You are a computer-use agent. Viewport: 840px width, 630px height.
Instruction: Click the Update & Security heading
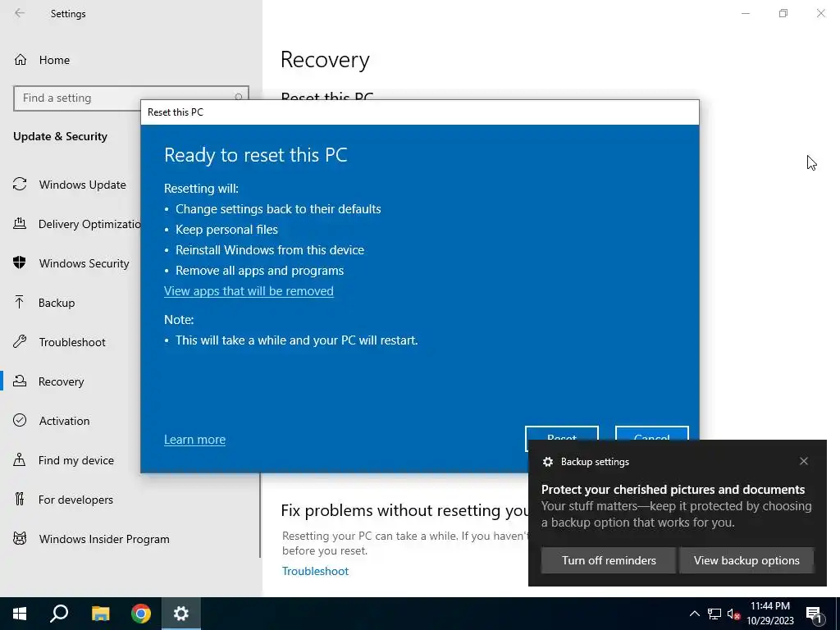click(x=60, y=137)
